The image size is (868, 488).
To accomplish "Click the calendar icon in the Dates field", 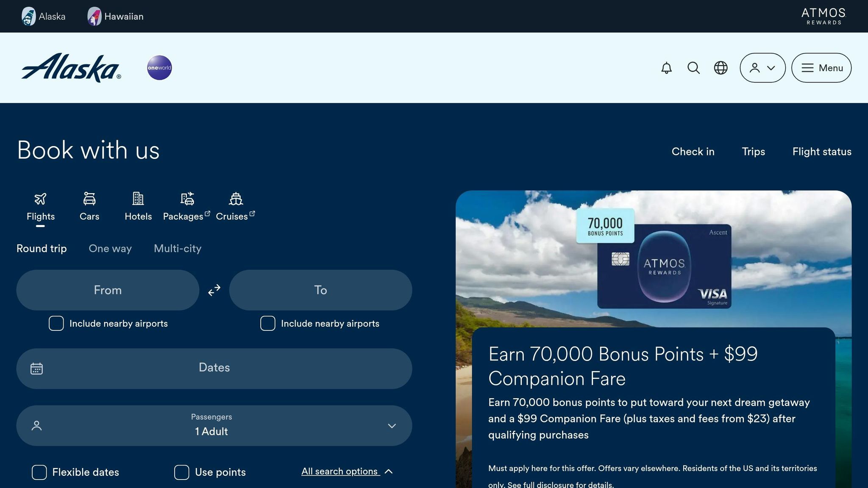I will tap(36, 369).
